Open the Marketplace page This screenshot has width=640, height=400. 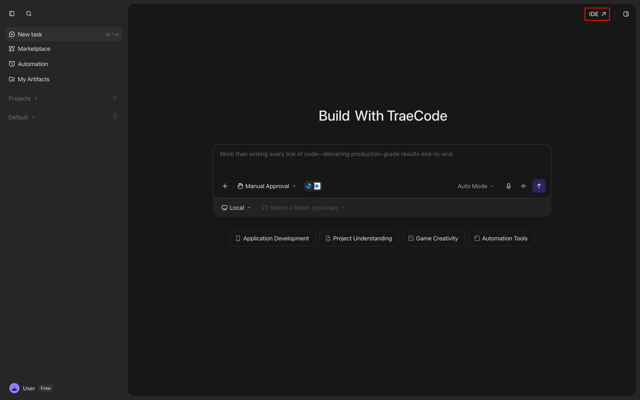click(33, 49)
